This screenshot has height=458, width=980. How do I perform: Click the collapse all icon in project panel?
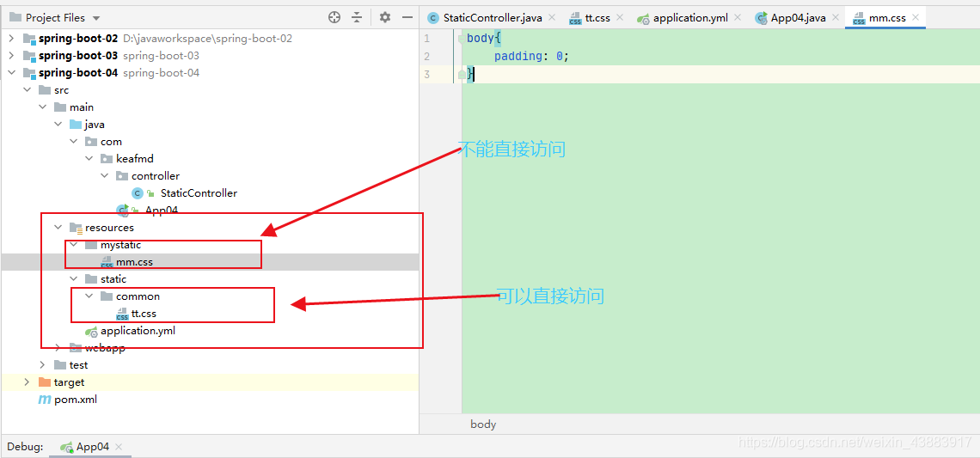(x=357, y=17)
